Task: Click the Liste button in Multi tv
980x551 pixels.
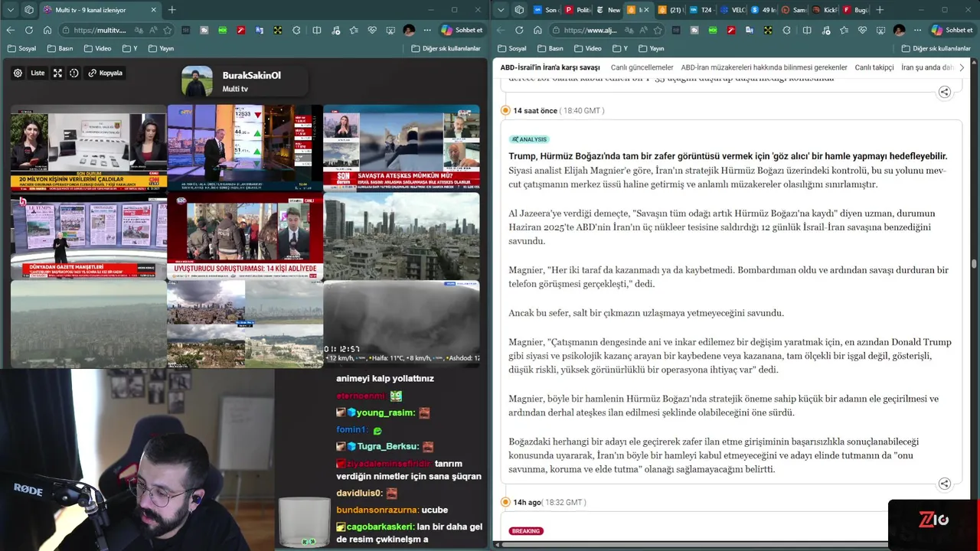Action: [x=38, y=73]
